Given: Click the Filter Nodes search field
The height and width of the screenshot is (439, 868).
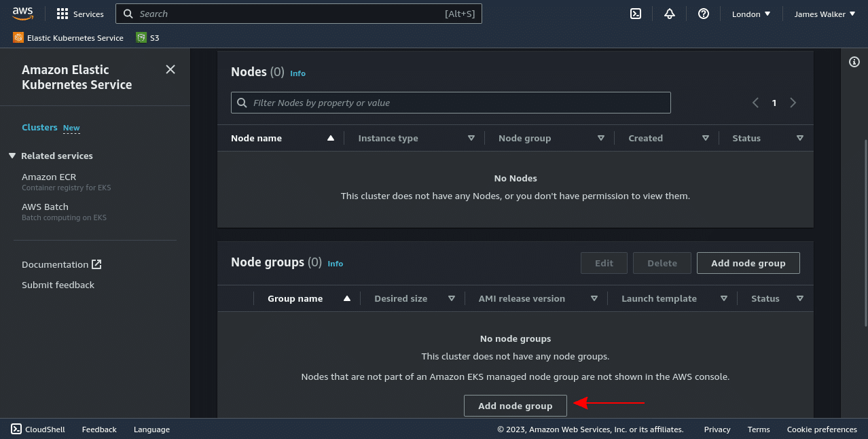Looking at the screenshot, I should coord(451,103).
